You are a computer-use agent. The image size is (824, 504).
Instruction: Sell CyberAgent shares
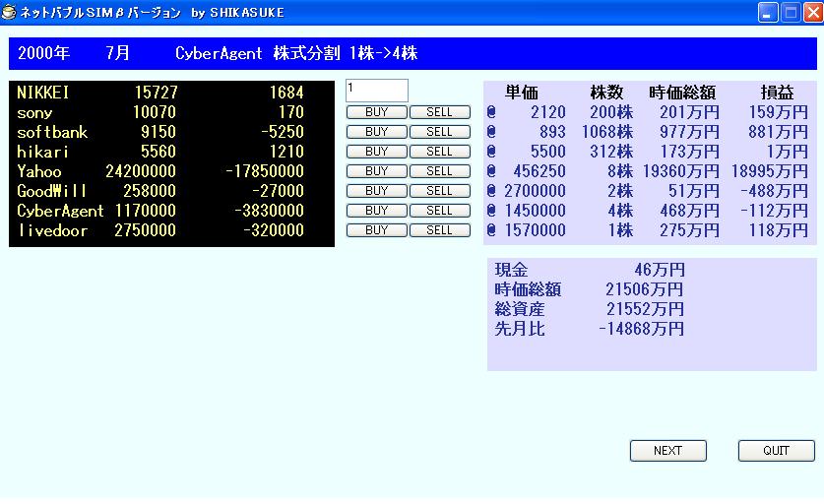439,211
